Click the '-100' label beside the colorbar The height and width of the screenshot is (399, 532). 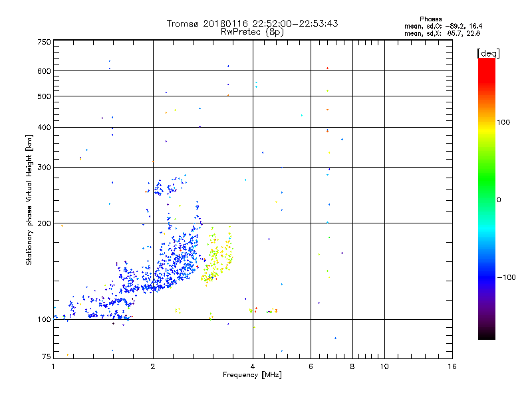tap(507, 277)
